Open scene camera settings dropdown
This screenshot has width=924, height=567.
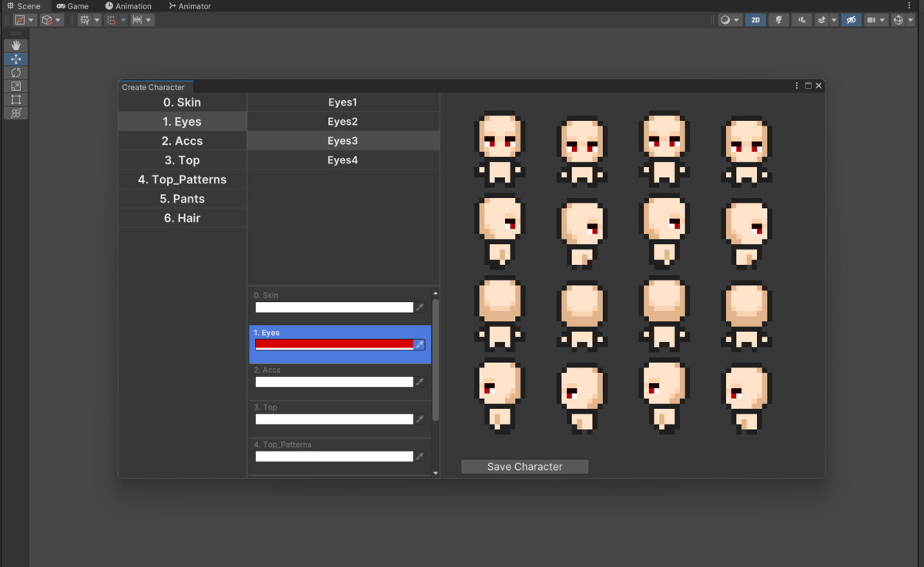click(x=875, y=20)
